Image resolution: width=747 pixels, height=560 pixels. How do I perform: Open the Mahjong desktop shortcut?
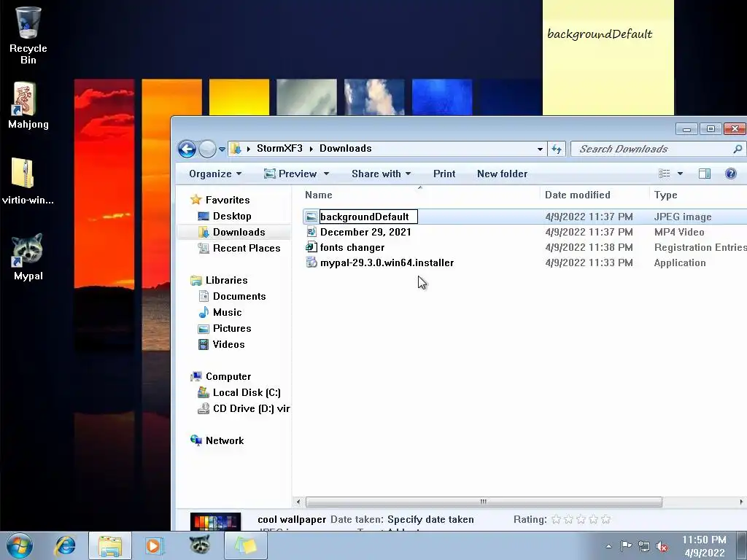pos(28,106)
